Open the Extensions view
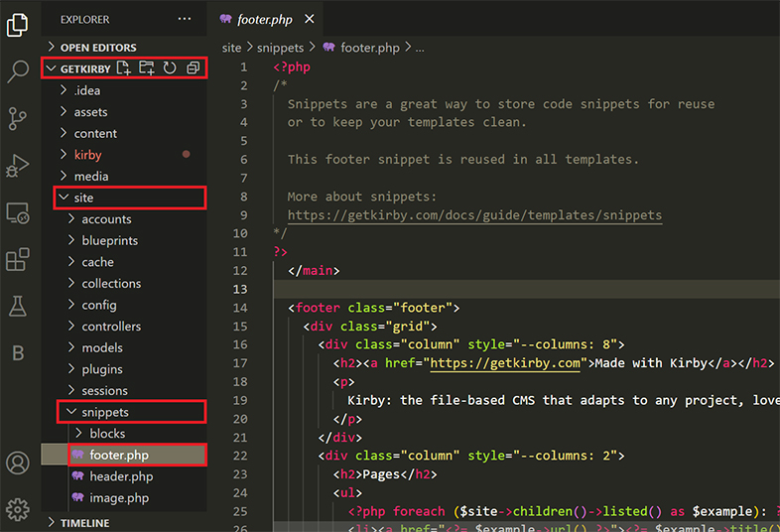 click(18, 259)
